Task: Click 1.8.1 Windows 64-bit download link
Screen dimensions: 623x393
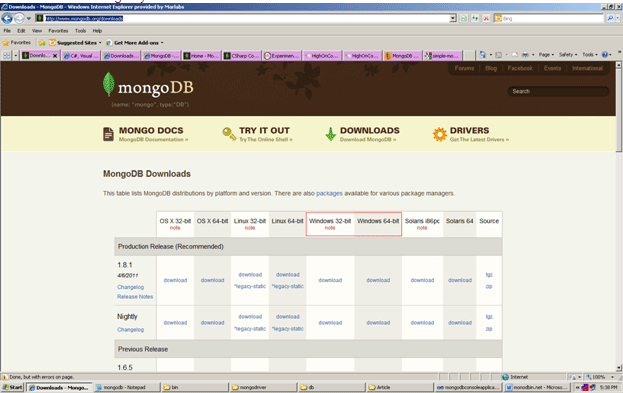Action: pos(378,280)
